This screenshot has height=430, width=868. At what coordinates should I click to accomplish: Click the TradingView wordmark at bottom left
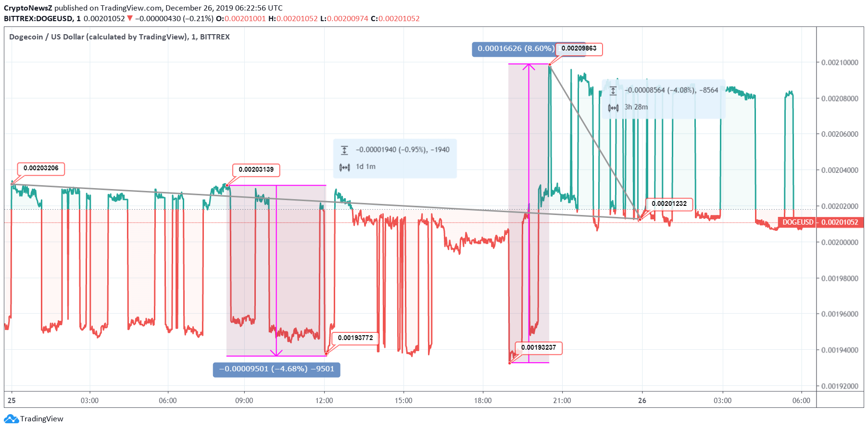pos(42,419)
